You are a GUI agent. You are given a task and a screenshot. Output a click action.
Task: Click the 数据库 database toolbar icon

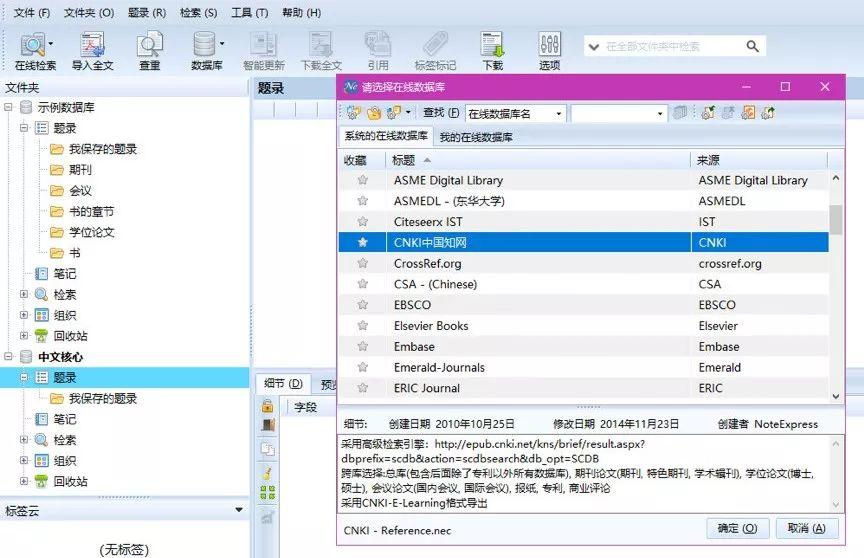[x=204, y=45]
